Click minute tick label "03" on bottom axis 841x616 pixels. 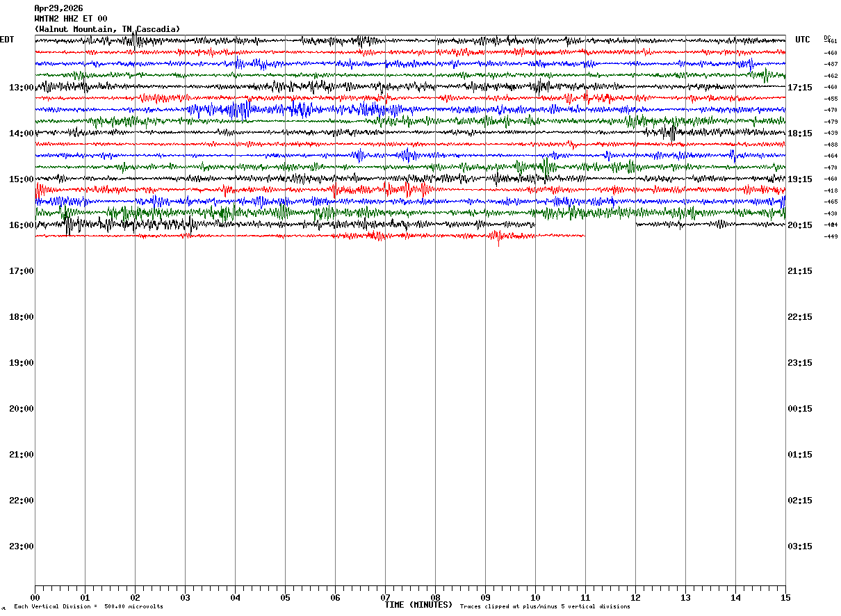(185, 598)
